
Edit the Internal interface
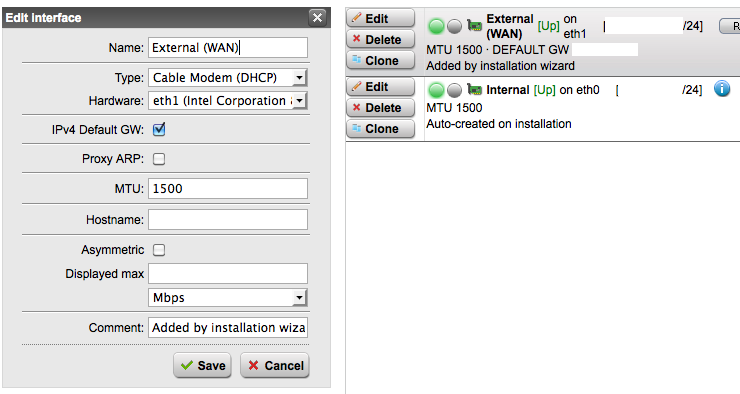coord(380,87)
